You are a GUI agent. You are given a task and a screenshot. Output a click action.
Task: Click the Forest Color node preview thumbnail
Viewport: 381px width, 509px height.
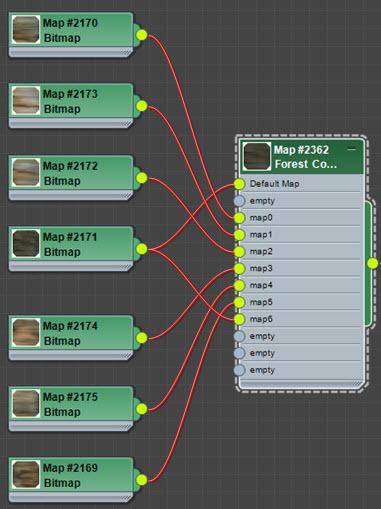[x=256, y=156]
